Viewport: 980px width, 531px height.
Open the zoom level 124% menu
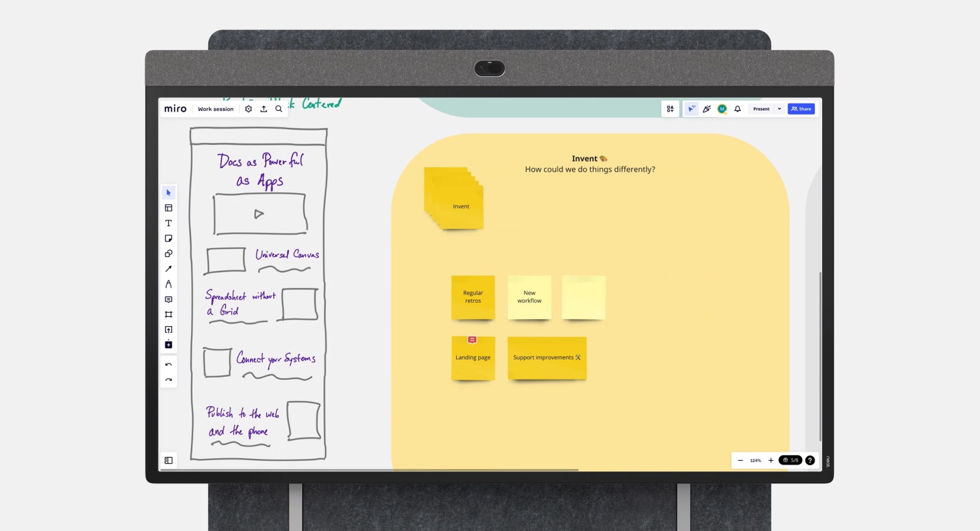755,460
